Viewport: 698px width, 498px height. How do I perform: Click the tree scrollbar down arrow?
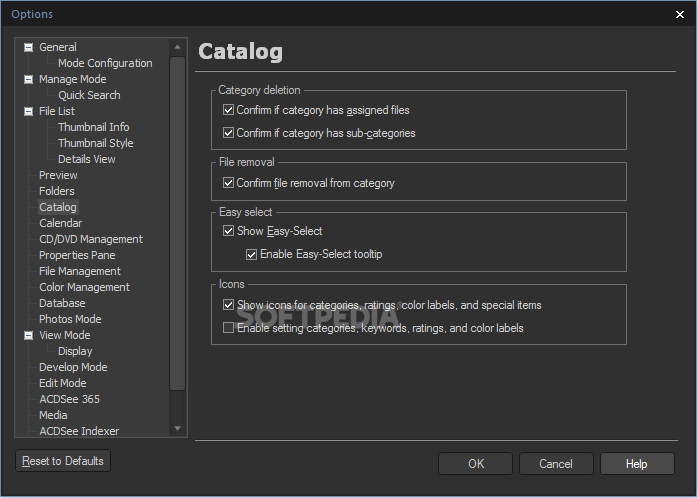[178, 429]
